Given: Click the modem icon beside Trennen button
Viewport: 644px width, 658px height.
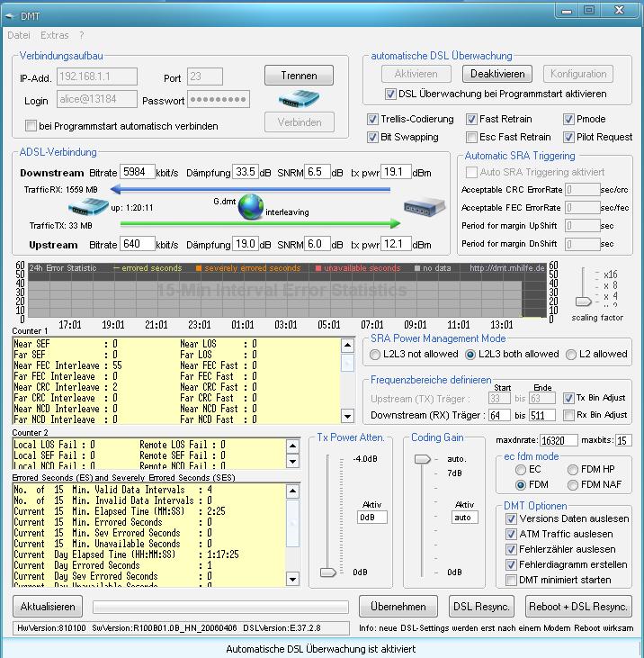Looking at the screenshot, I should coord(300,99).
